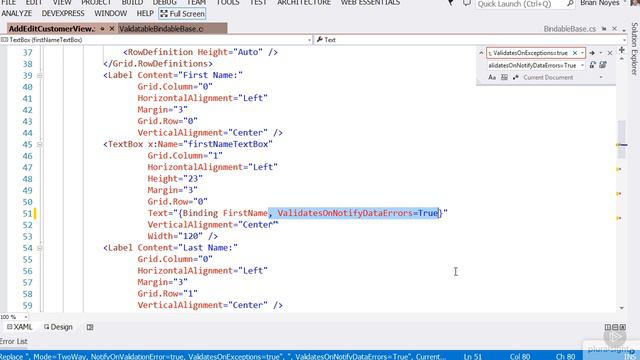This screenshot has width=640, height=360.
Task: Clear the find search term
Action: pos(575,53)
